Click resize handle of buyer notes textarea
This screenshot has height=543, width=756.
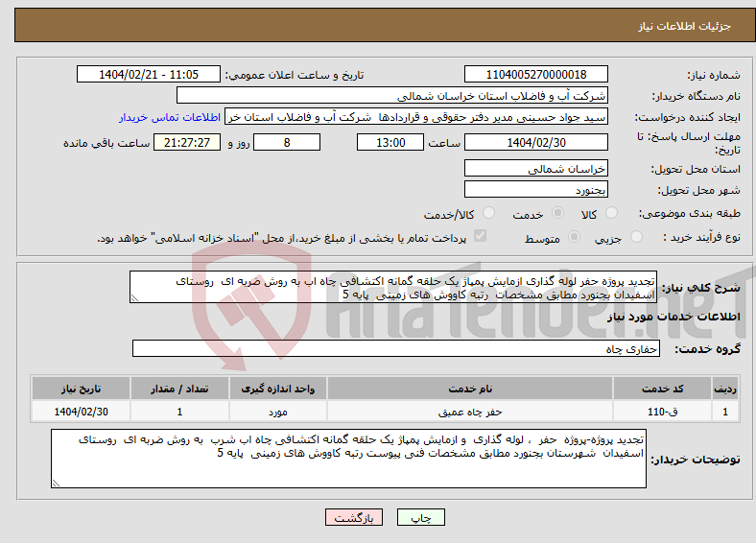tap(56, 484)
